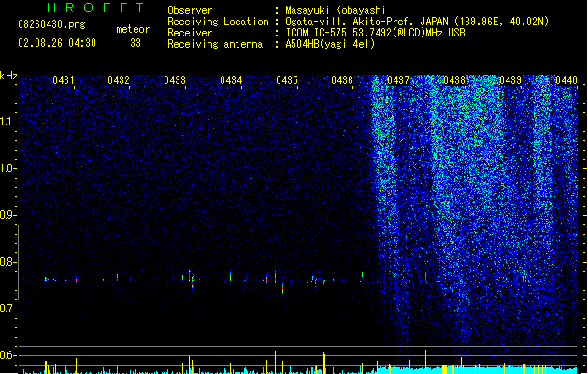Screen dimensions: 588x374
Task: Click the meteor count 33
Action: point(136,43)
